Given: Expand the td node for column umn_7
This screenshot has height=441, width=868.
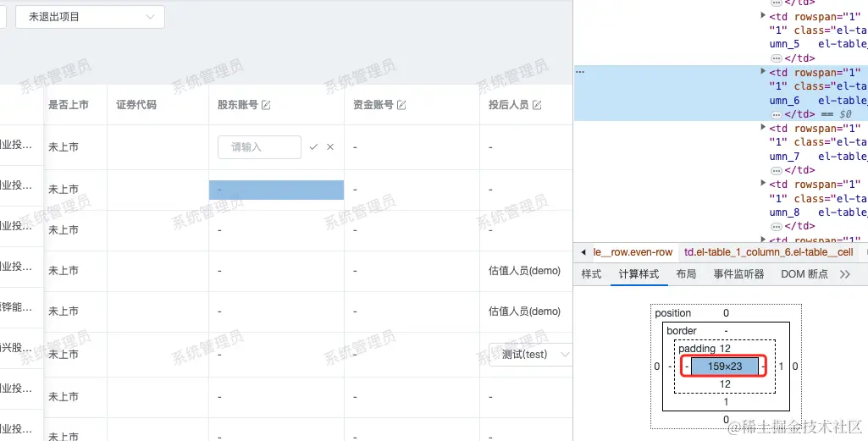Looking at the screenshot, I should 763,127.
